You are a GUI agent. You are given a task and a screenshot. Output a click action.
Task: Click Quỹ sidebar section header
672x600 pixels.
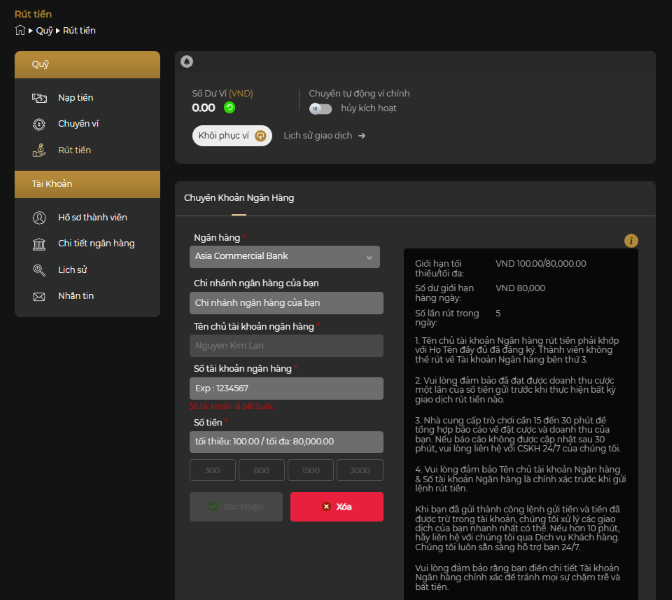click(87, 65)
